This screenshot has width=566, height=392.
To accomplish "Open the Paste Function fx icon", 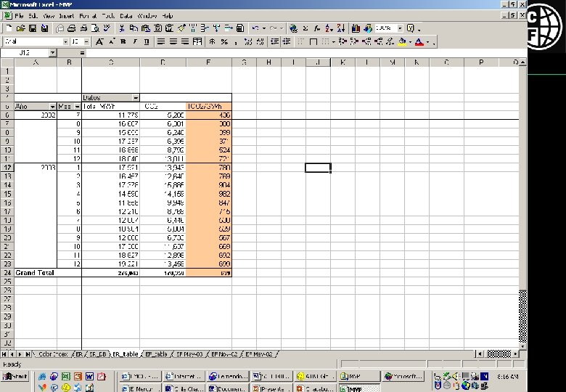I will [x=317, y=28].
